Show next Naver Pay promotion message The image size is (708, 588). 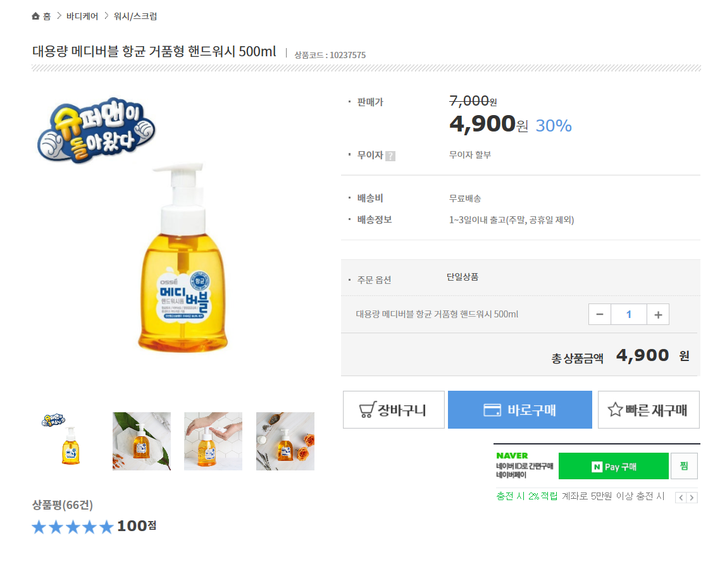(x=692, y=498)
